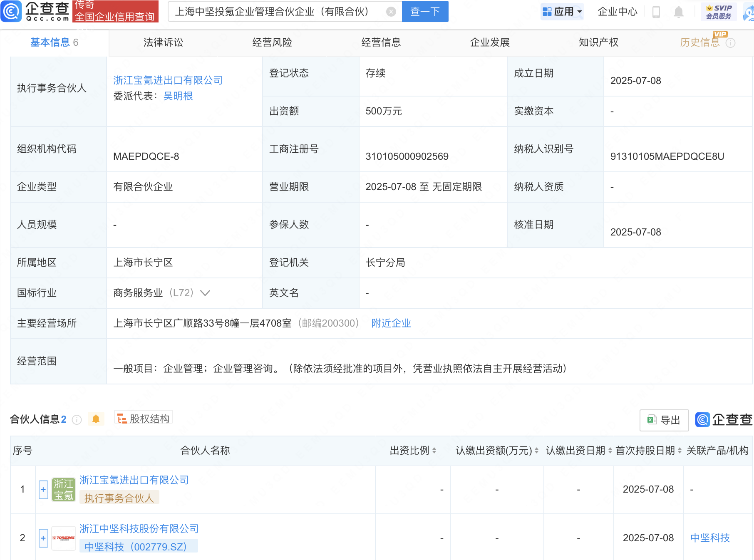The width and height of the screenshot is (754, 560).
Task: Click the Qichacha logo icon
Action: (11, 11)
